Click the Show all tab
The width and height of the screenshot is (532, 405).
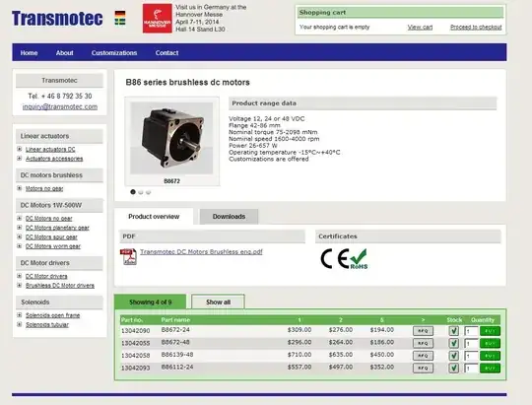tap(218, 302)
